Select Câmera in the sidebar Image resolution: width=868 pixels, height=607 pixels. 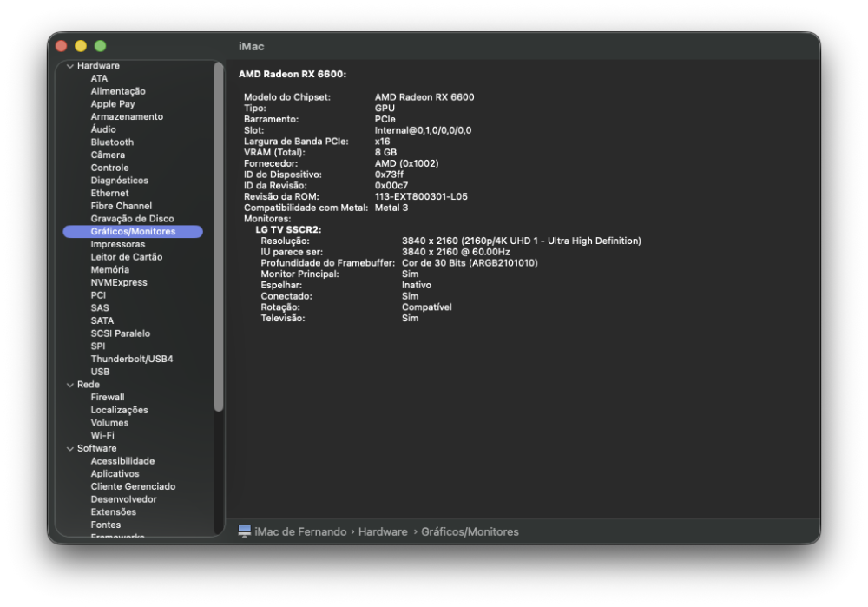coord(108,155)
